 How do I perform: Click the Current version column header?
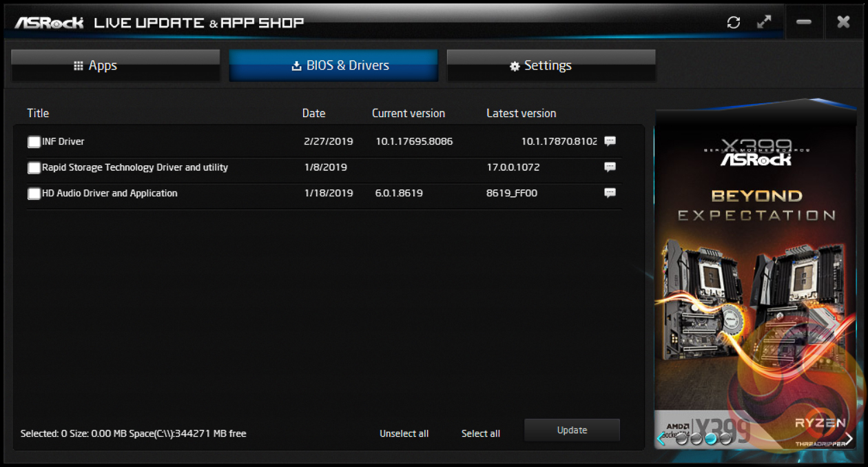[x=409, y=113]
